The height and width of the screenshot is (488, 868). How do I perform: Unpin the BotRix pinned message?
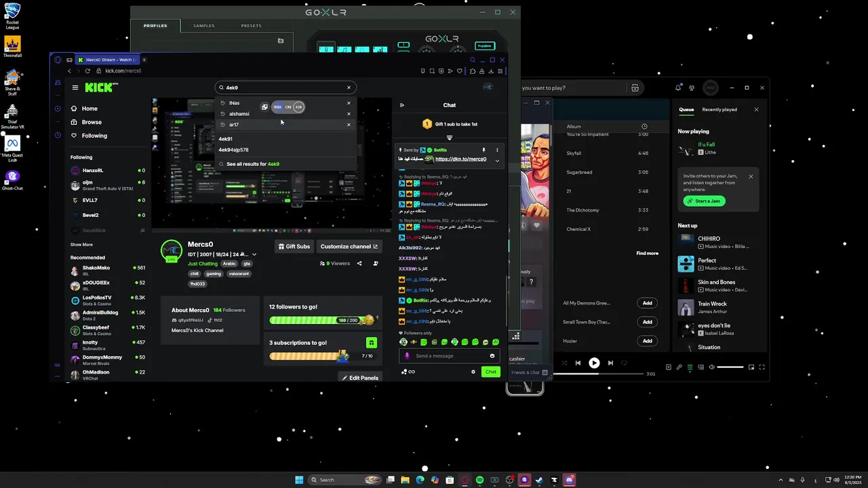(x=484, y=150)
